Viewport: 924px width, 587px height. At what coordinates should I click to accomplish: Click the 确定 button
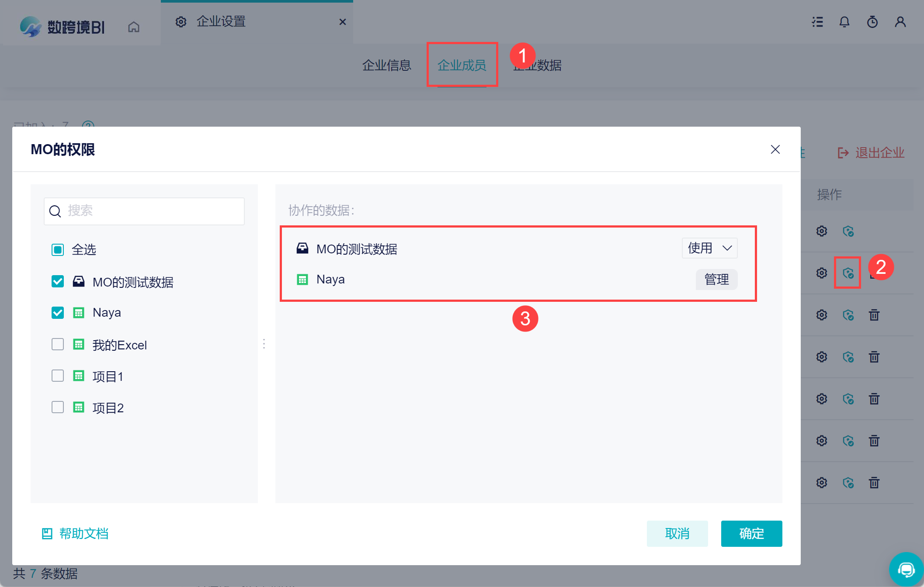(752, 533)
